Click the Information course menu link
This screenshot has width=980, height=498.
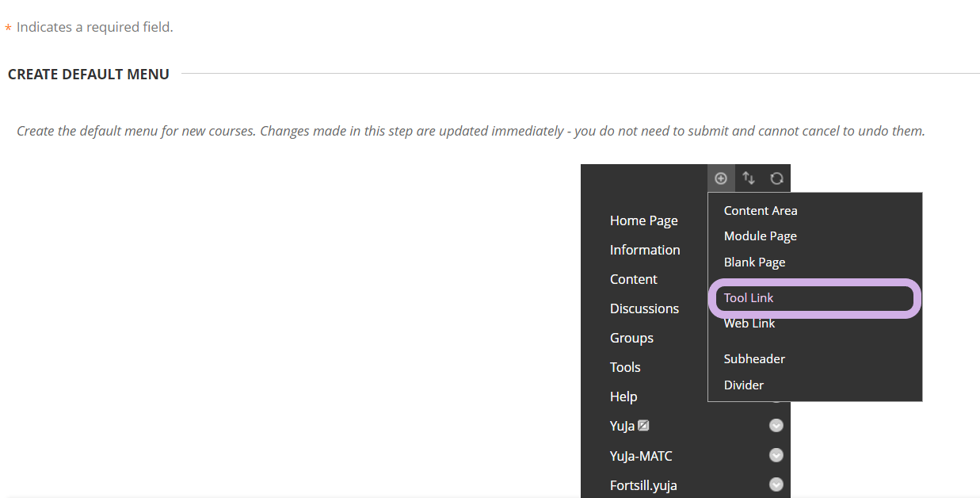click(645, 250)
